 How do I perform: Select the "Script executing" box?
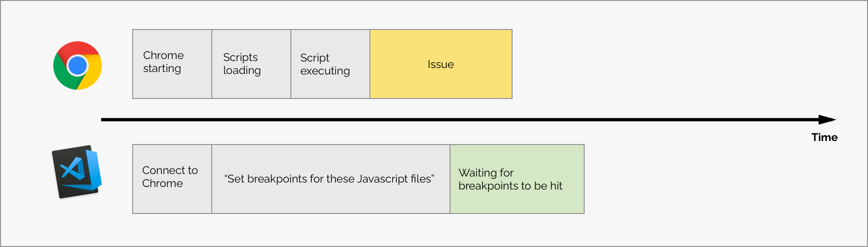point(330,64)
